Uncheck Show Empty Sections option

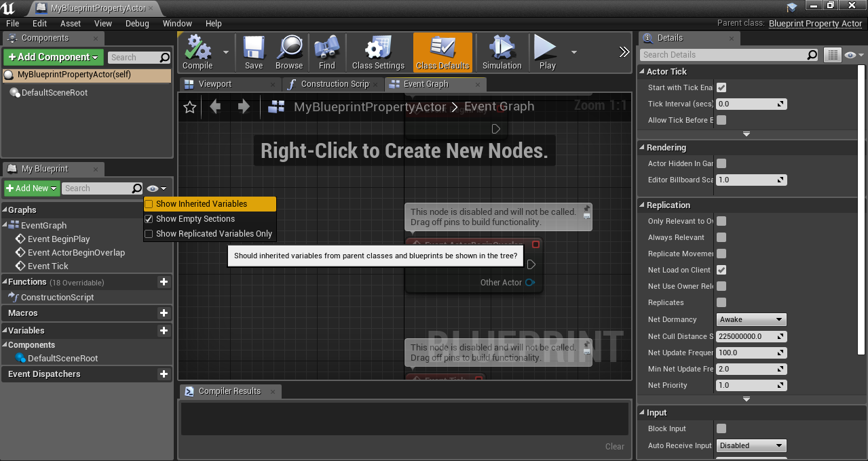point(149,219)
